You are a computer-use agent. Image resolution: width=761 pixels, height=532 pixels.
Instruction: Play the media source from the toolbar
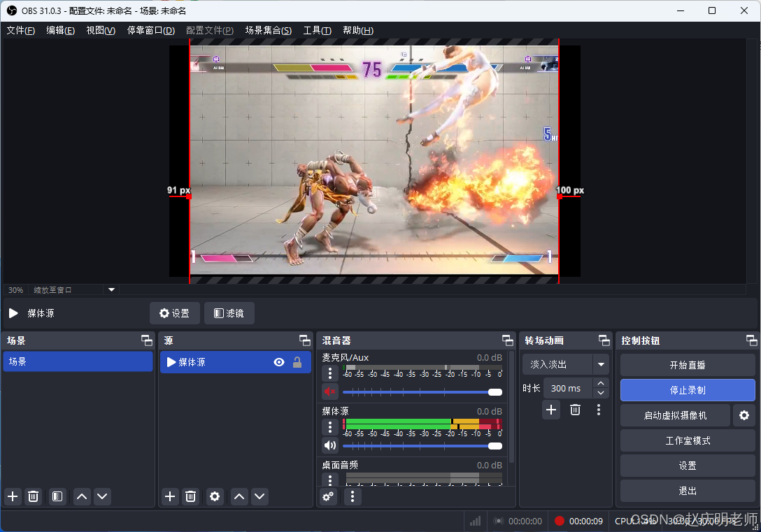click(13, 313)
